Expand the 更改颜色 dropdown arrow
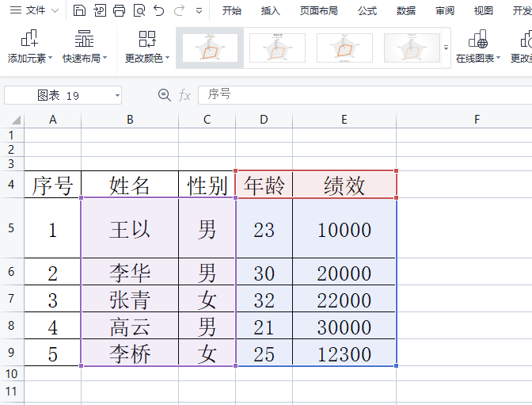The height and width of the screenshot is (405, 532). tap(167, 58)
